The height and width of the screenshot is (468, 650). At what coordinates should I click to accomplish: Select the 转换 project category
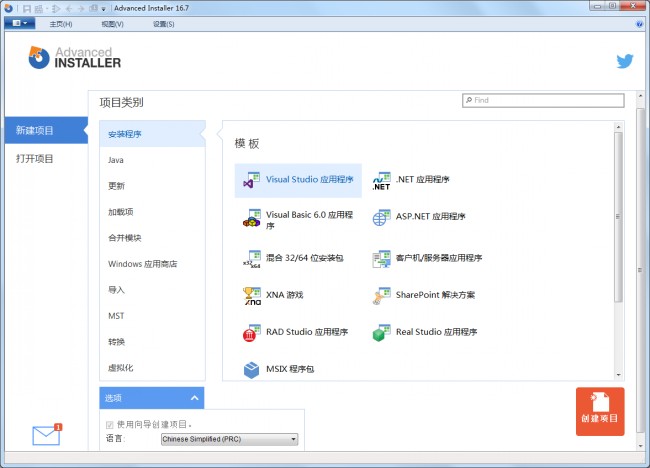(x=152, y=342)
